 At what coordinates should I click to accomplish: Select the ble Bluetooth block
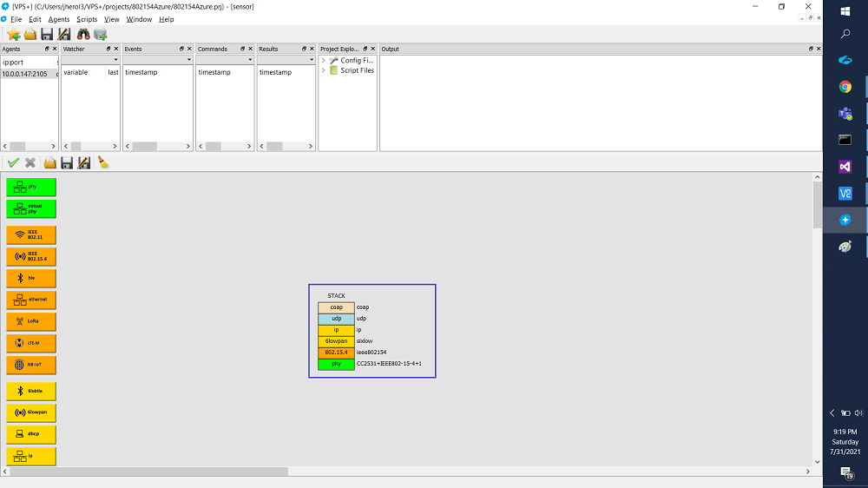(x=31, y=278)
